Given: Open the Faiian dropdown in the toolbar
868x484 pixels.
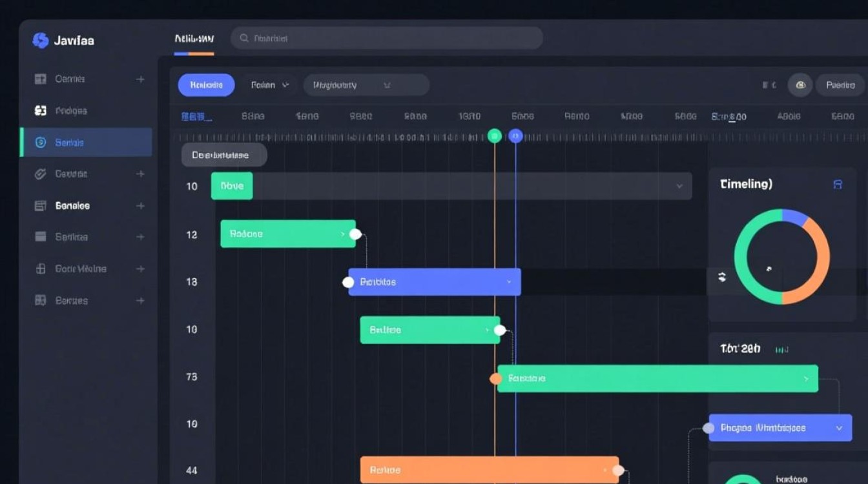Looking at the screenshot, I should pyautogui.click(x=270, y=85).
